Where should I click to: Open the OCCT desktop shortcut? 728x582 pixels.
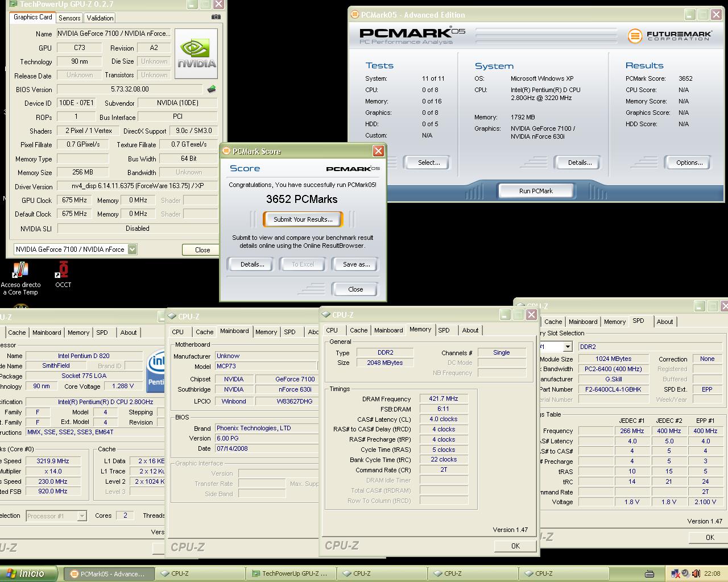[63, 275]
